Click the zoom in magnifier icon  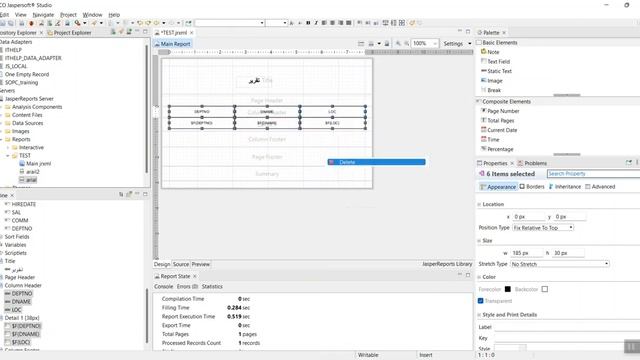[398, 43]
